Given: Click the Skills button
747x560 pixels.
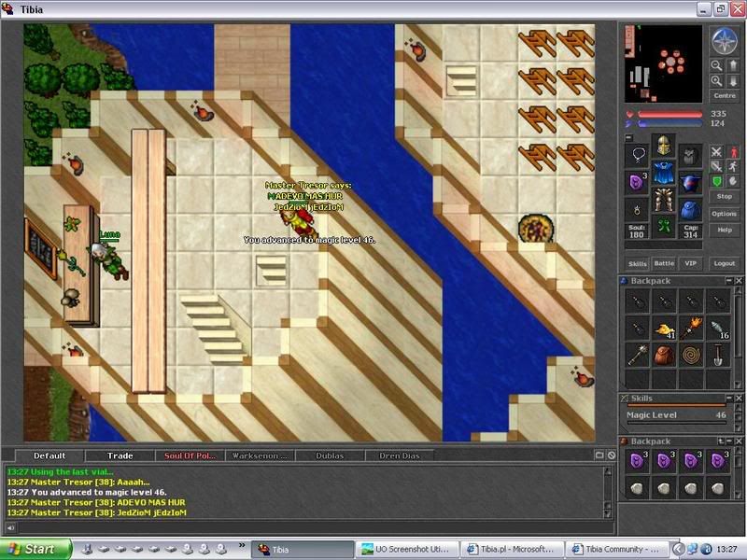Looking at the screenshot, I should (x=638, y=263).
